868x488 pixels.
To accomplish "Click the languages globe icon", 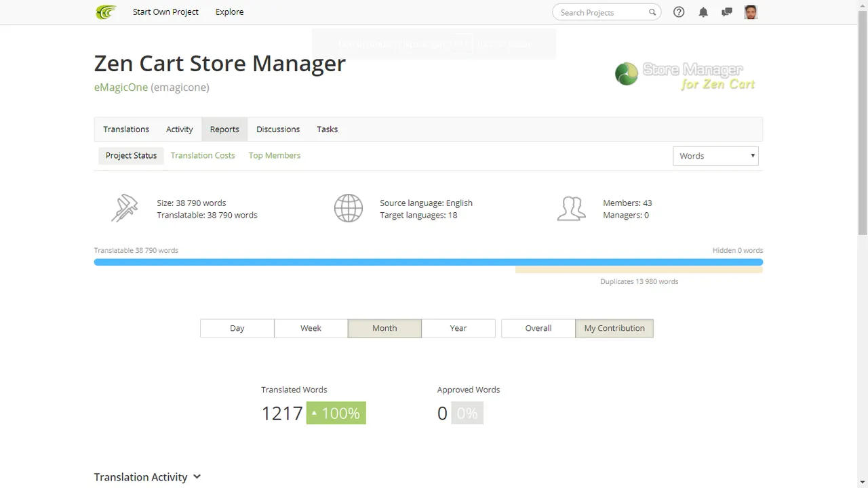I will coord(349,208).
